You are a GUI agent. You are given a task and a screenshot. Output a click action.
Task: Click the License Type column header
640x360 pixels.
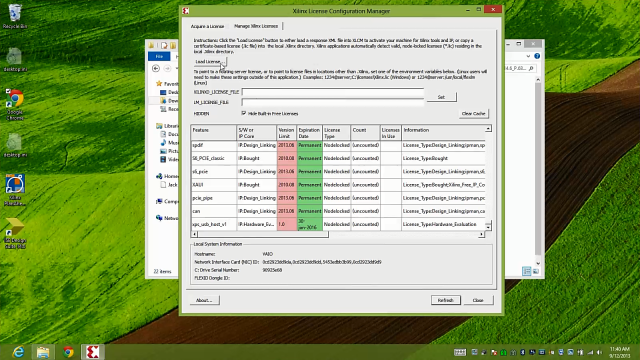coord(336,133)
